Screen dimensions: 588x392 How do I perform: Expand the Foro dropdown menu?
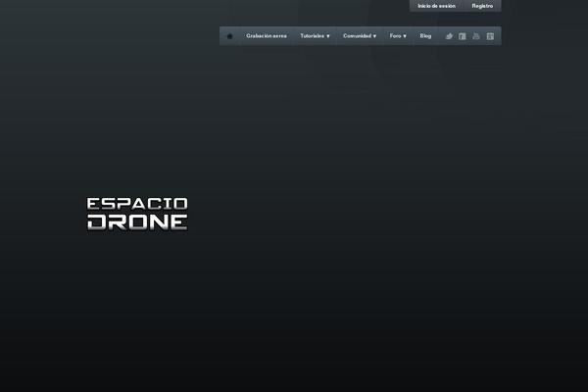[398, 36]
